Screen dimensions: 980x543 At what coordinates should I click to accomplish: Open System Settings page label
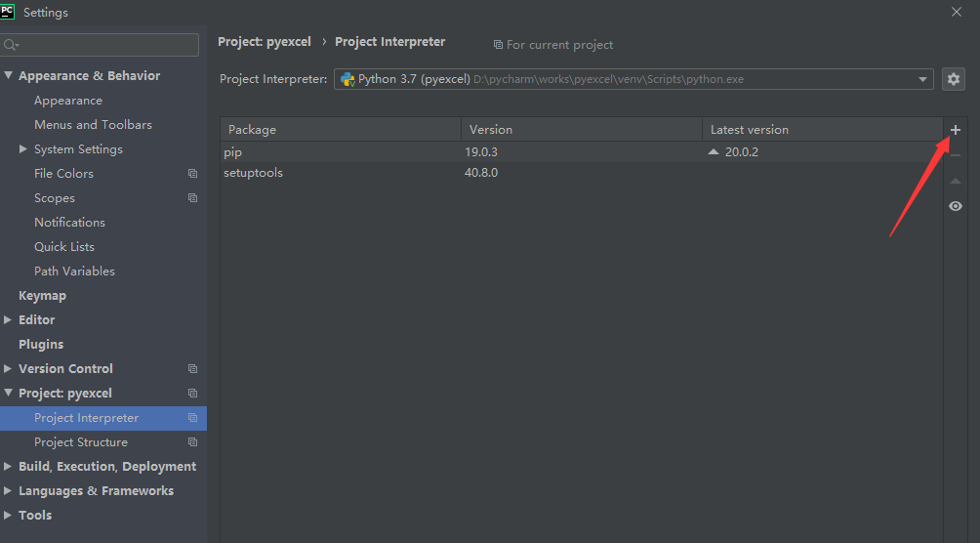(x=78, y=149)
